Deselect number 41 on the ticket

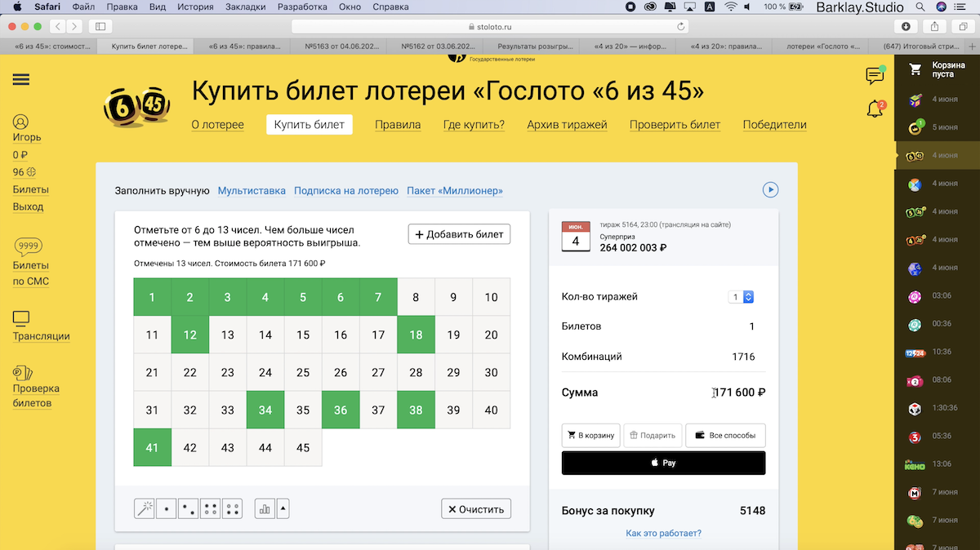click(153, 447)
